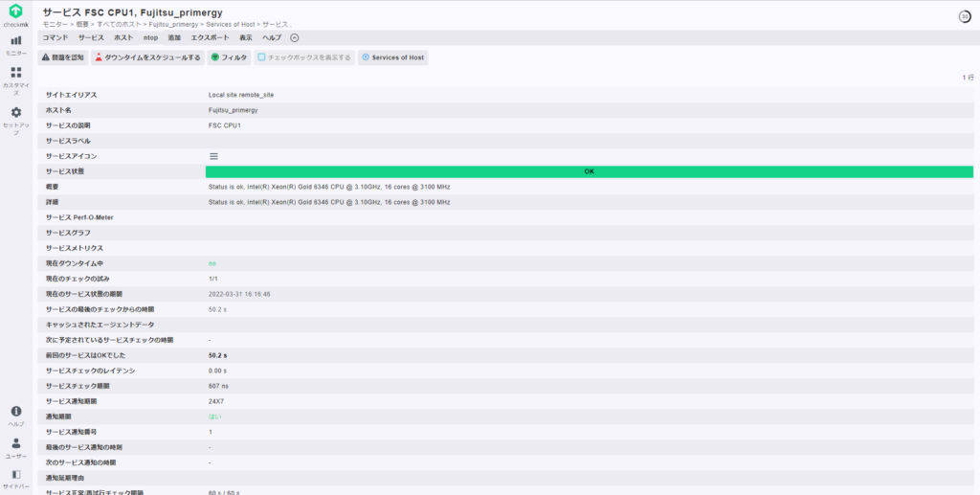Toggle the Sidebar icon

(x=15, y=474)
